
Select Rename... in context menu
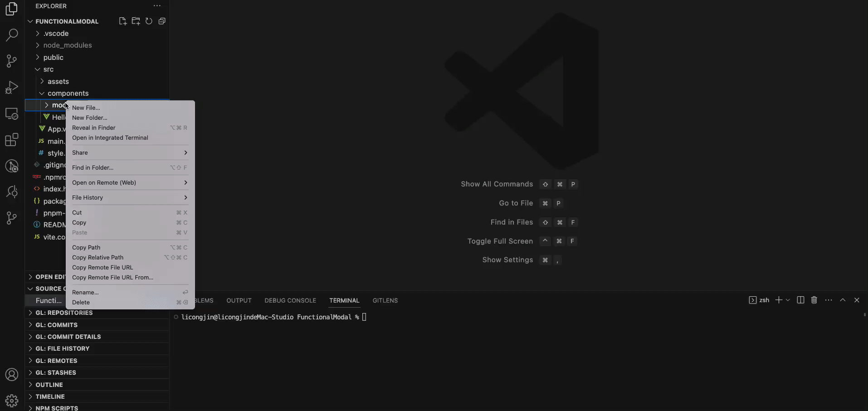tap(130, 292)
